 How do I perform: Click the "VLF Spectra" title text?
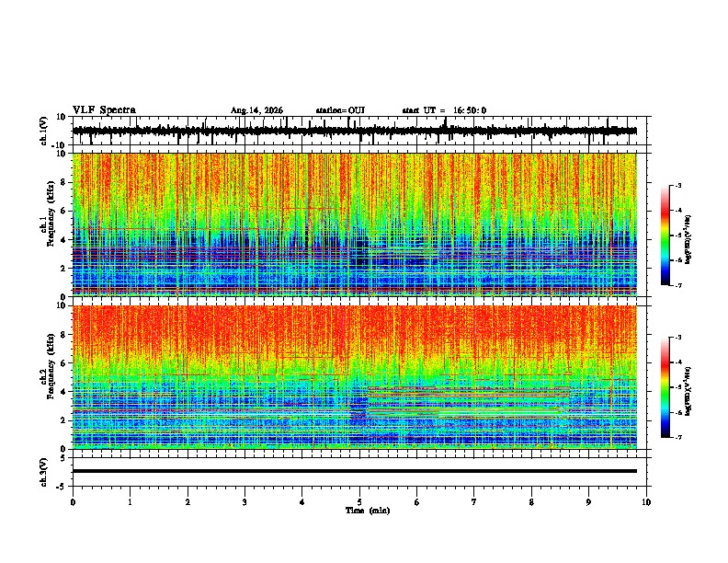[x=104, y=110]
